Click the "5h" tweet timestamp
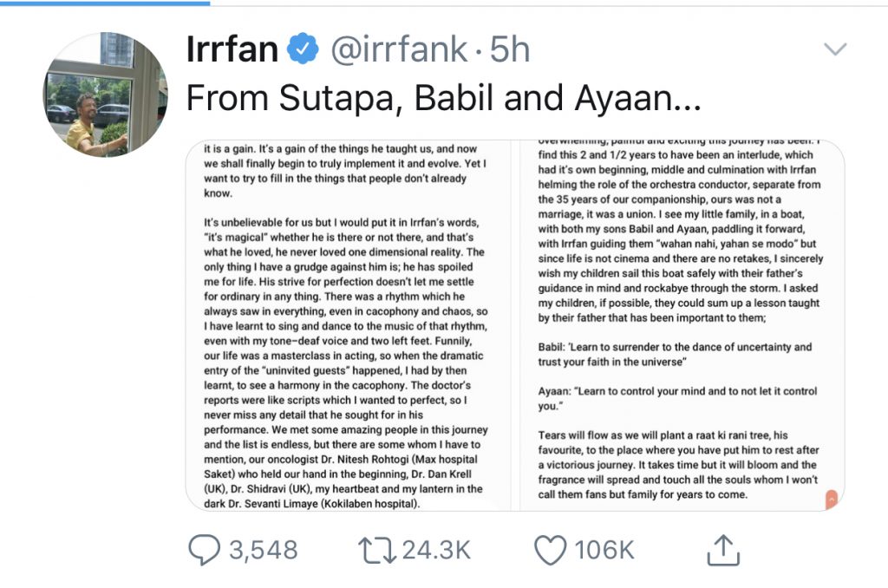Image resolution: width=888 pixels, height=588 pixels. [x=510, y=50]
